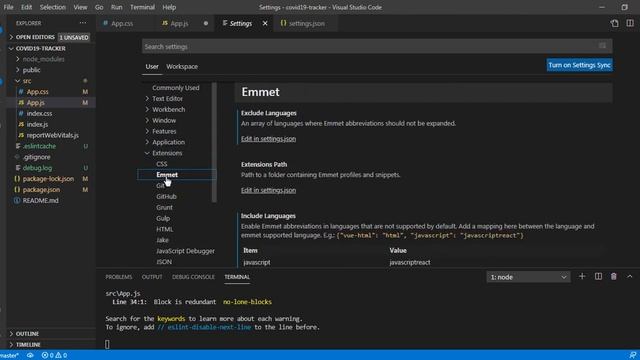Viewport: 640px width, 360px height.
Task: Edit Extensions Path in settings.json link
Action: (x=268, y=190)
